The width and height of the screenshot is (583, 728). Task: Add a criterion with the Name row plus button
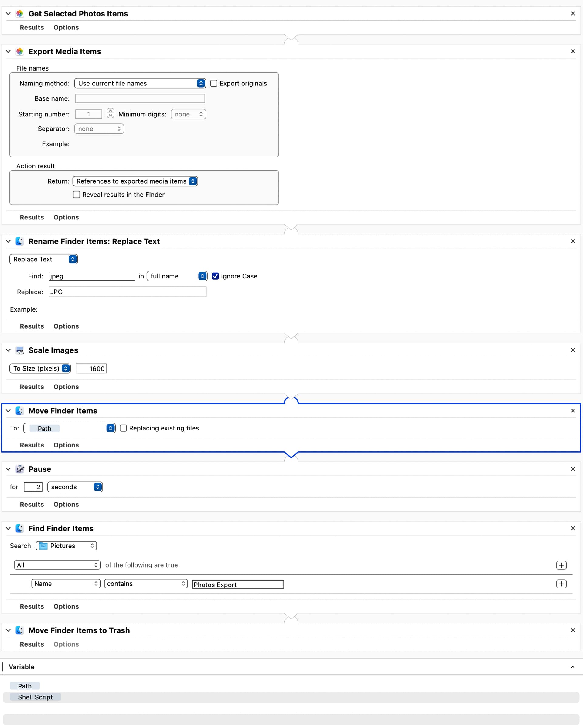coord(561,584)
